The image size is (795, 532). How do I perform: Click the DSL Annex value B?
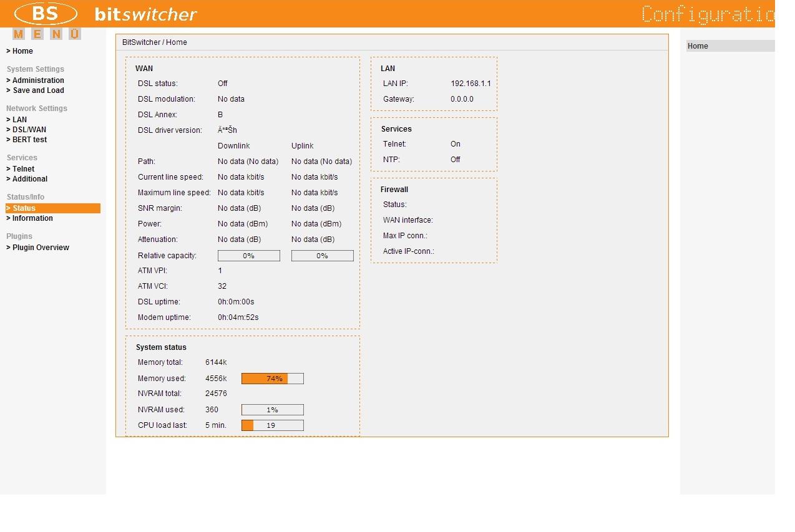220,115
